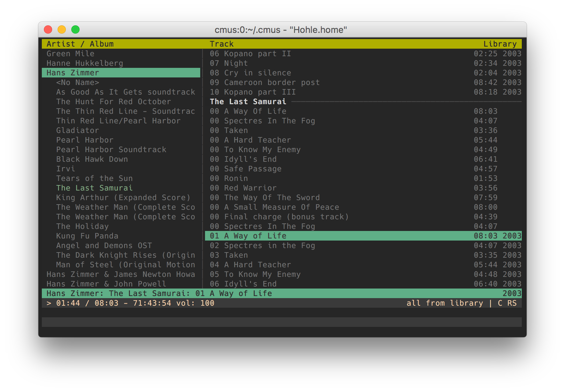Image resolution: width=565 pixels, height=392 pixels.
Task: Click the Artist / Album column header
Action: (x=80, y=44)
